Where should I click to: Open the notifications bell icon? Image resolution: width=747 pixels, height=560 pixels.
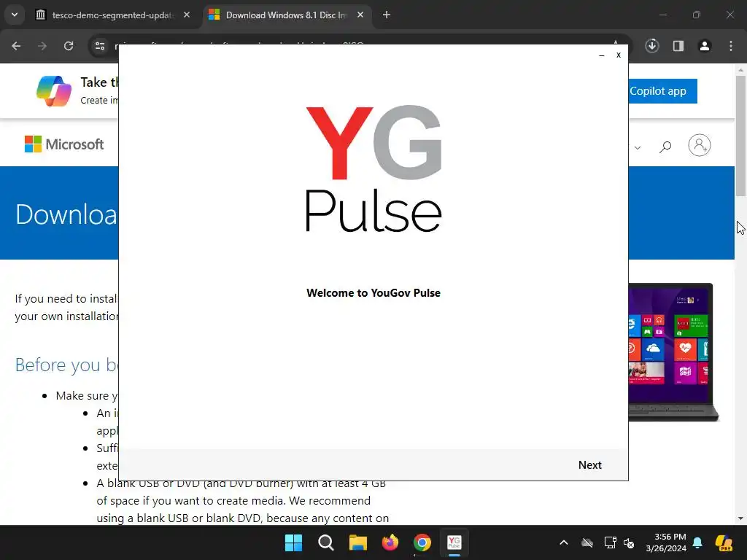pos(697,542)
